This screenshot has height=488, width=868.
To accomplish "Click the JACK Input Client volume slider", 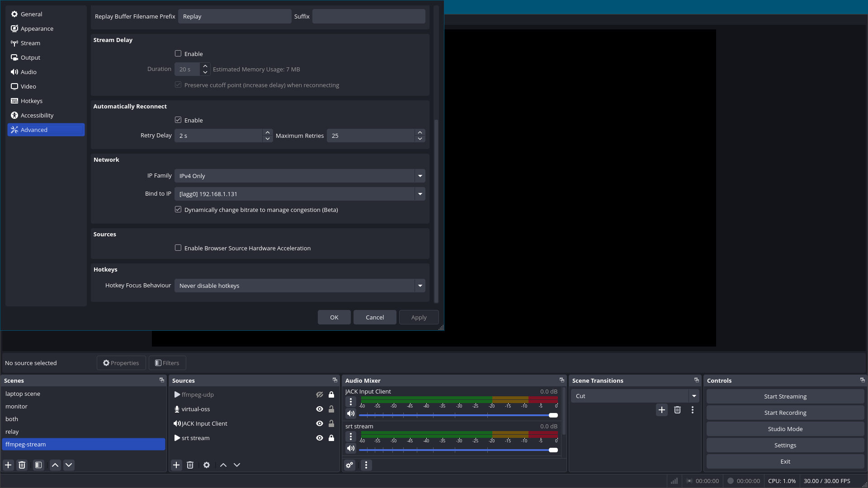I will pyautogui.click(x=457, y=415).
